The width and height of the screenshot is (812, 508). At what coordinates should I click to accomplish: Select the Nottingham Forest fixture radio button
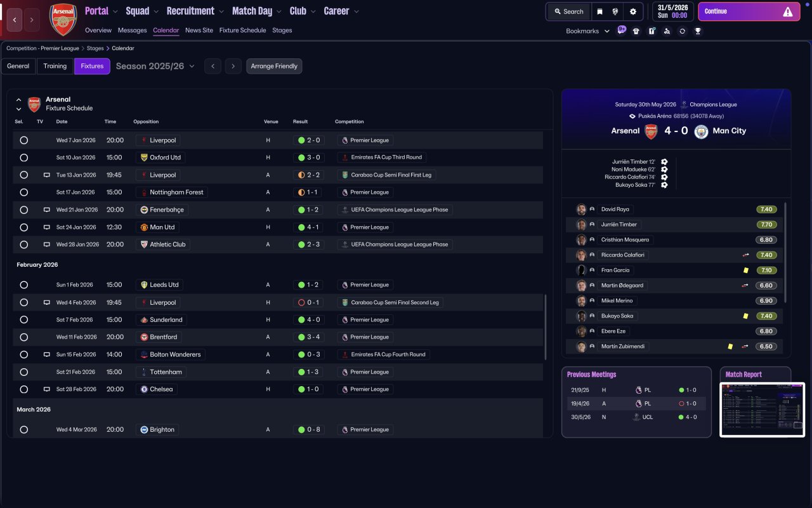tap(24, 192)
